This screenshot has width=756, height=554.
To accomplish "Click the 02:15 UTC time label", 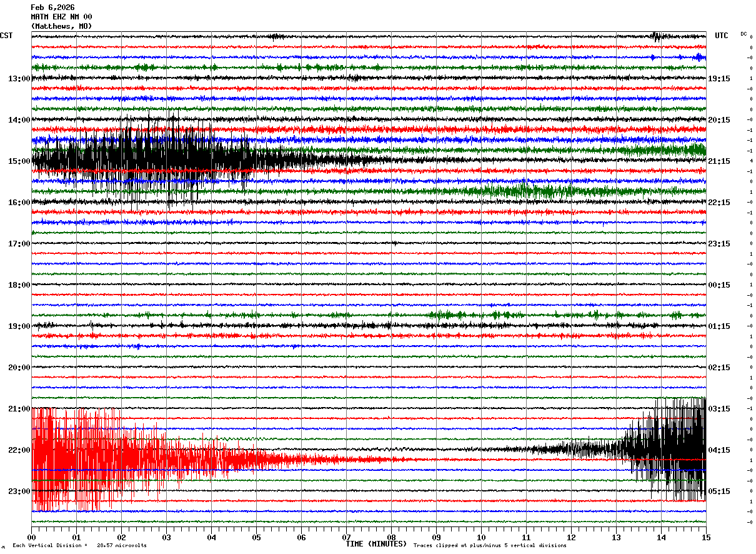I will [x=719, y=368].
